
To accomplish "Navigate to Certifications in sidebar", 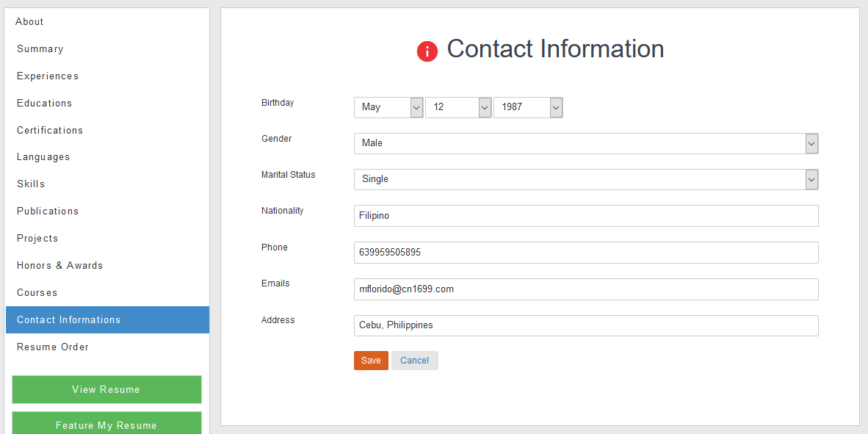I will 50,131.
